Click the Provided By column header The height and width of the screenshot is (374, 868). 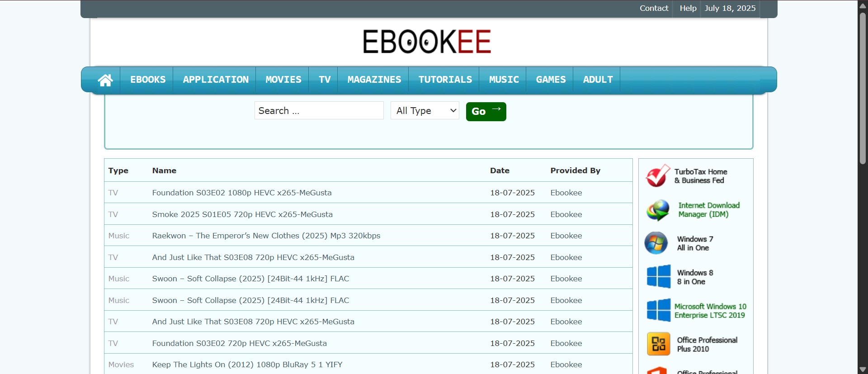575,170
